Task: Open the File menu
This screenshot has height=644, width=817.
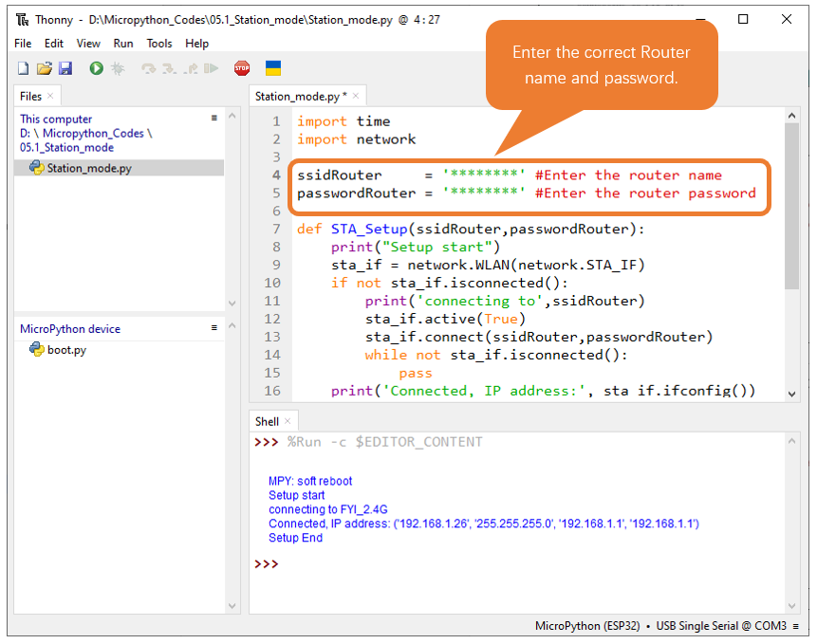Action: coord(23,44)
